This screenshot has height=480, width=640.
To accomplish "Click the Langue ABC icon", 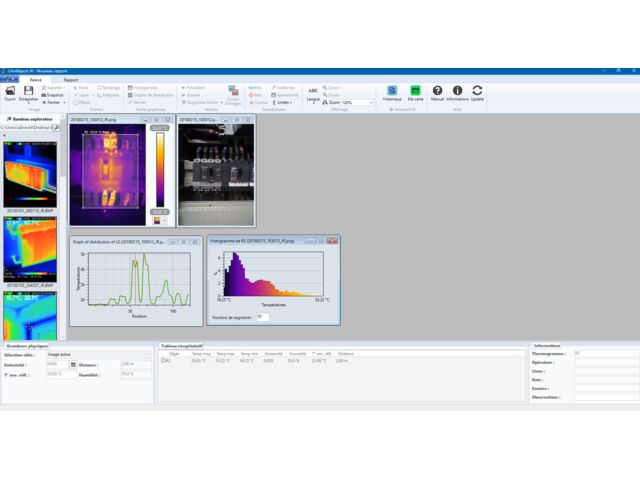I will click(x=313, y=90).
